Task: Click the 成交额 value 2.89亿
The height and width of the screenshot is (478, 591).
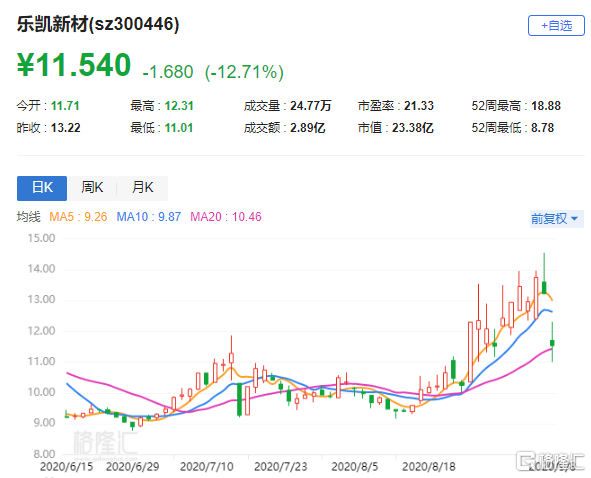Action: 308,128
